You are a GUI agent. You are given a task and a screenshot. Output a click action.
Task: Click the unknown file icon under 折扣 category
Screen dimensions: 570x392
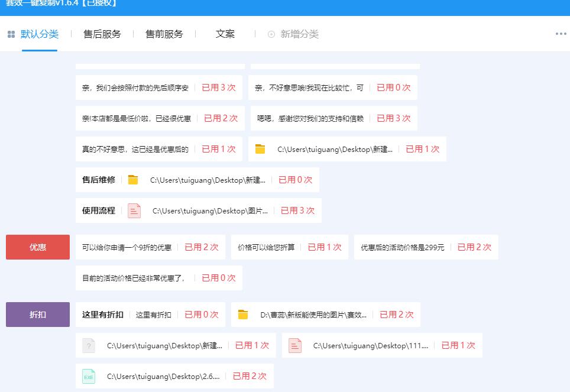pyautogui.click(x=88, y=345)
